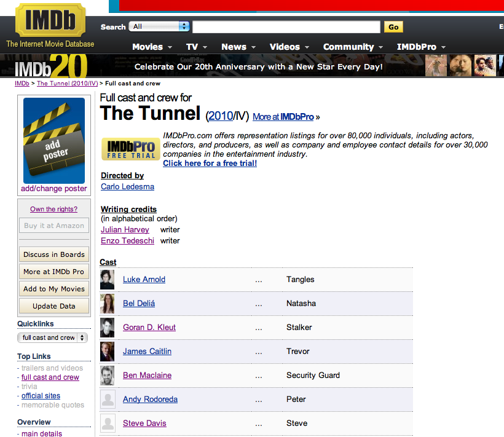504x437 pixels.
Task: Click the add poster clapperboard image
Action: (x=54, y=140)
